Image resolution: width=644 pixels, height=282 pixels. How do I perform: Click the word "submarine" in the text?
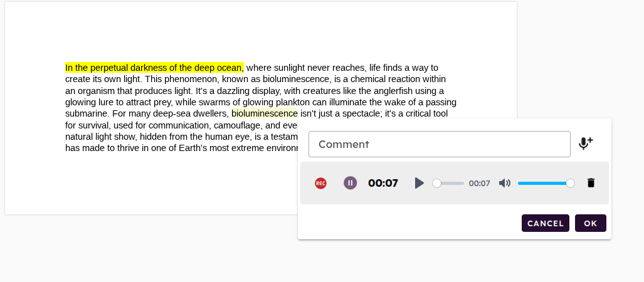tap(86, 113)
